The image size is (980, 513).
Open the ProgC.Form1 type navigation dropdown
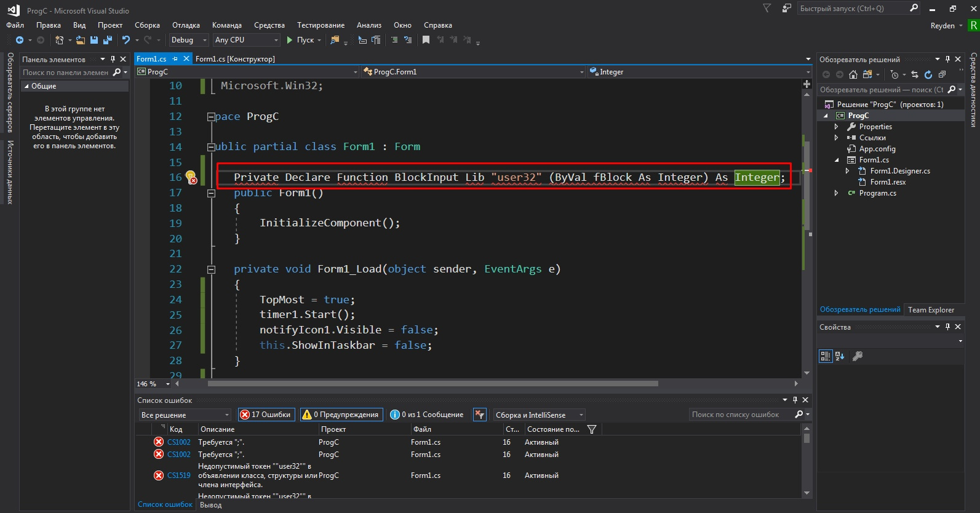474,72
